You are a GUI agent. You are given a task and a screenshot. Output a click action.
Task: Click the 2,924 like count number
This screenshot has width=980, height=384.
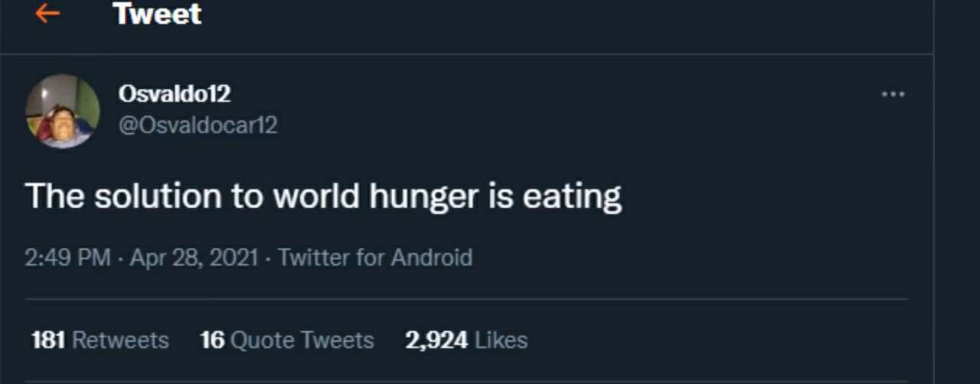[x=436, y=340]
